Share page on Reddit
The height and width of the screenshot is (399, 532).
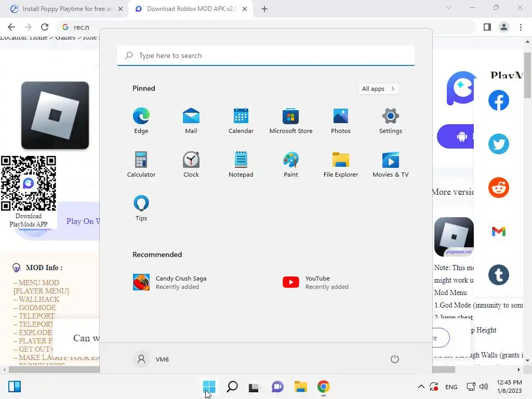click(x=499, y=187)
